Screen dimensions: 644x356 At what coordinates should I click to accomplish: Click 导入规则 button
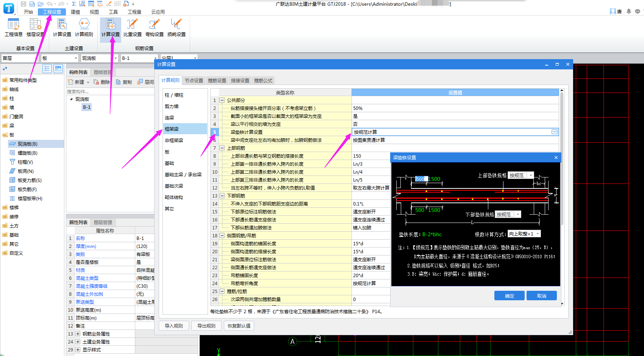tap(174, 326)
